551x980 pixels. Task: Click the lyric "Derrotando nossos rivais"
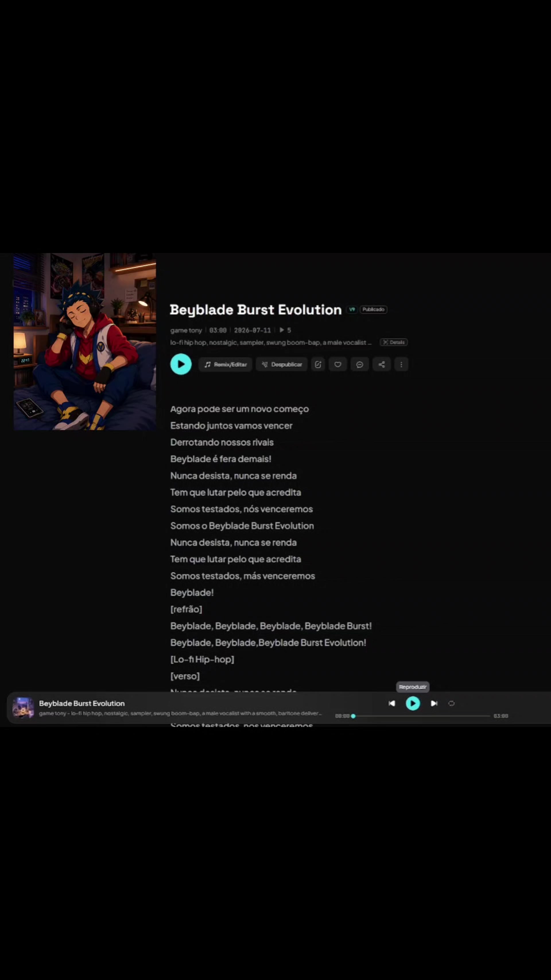(222, 442)
